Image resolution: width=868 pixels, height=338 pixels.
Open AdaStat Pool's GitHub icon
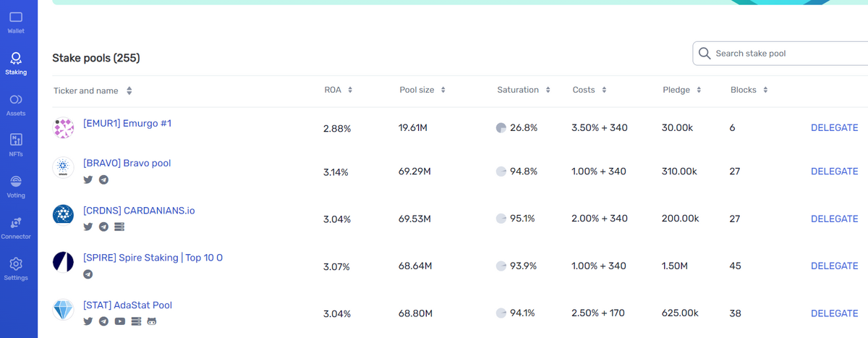tap(152, 321)
